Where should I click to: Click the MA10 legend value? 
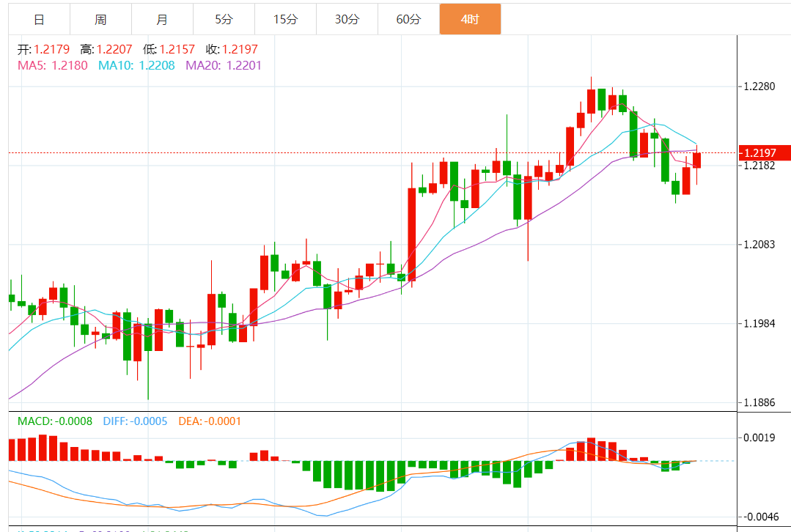point(136,65)
